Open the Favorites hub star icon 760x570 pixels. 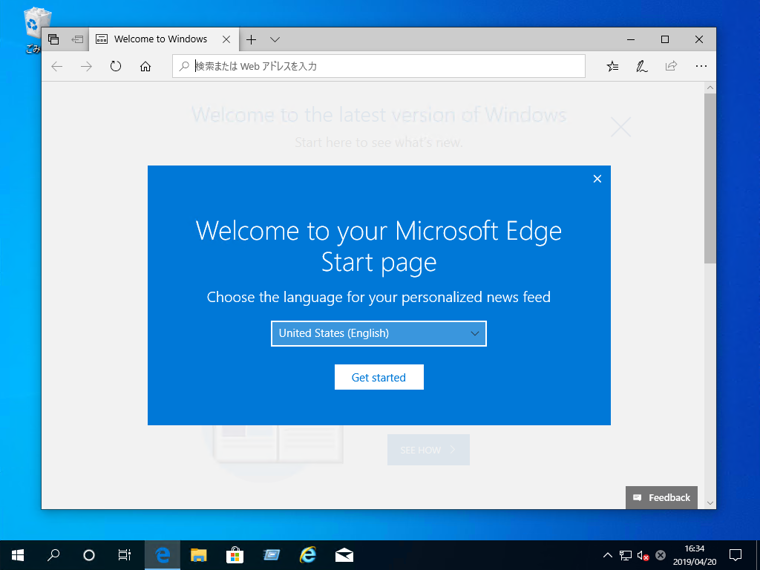(x=613, y=66)
